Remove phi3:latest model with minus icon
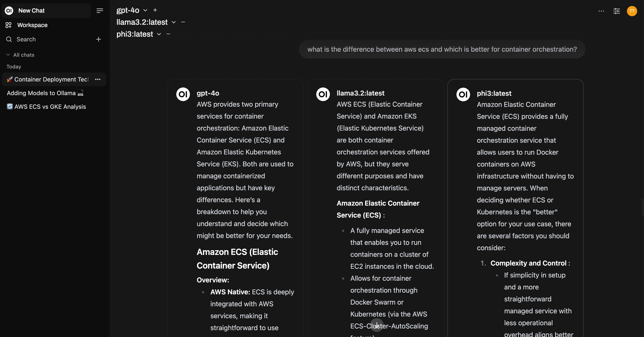644x337 pixels. point(168,34)
